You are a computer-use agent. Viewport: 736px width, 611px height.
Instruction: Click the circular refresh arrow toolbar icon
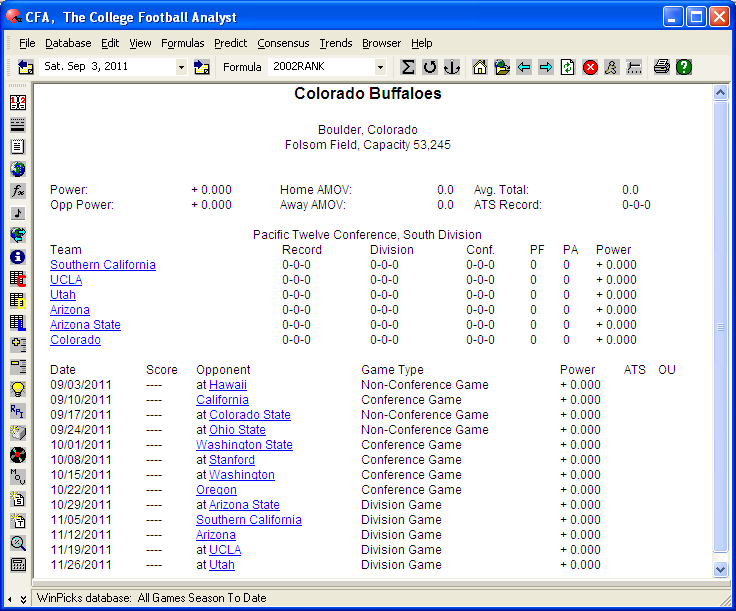pyautogui.click(x=429, y=67)
